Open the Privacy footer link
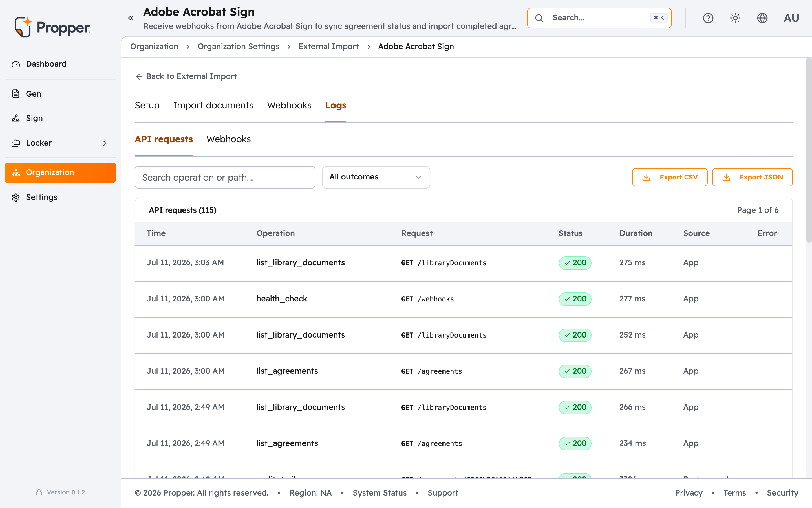 pyautogui.click(x=689, y=493)
